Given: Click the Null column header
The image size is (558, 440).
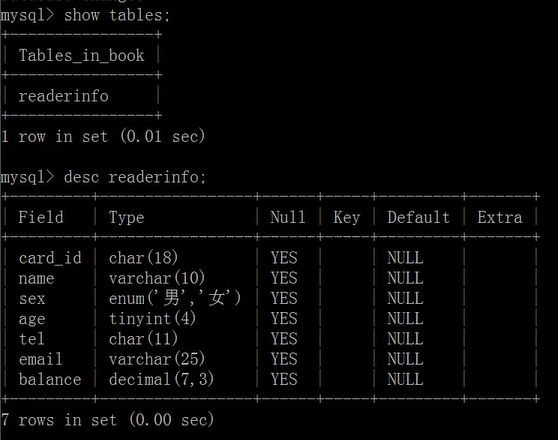Looking at the screenshot, I should pyautogui.click(x=288, y=217).
